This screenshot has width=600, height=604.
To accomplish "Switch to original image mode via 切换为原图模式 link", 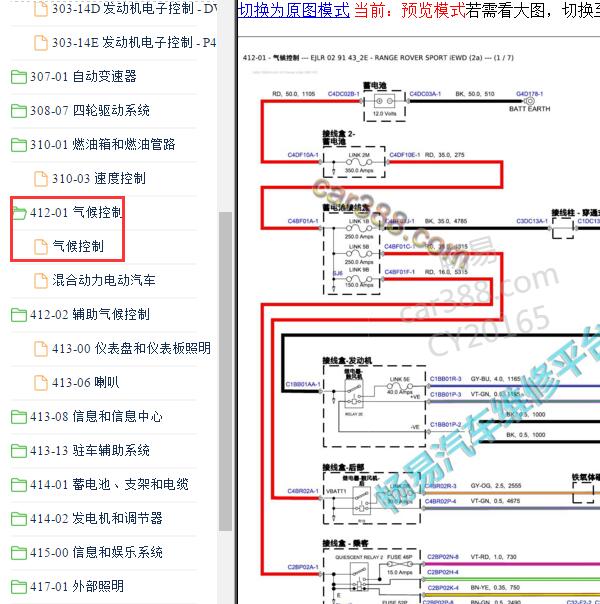I will point(294,10).
